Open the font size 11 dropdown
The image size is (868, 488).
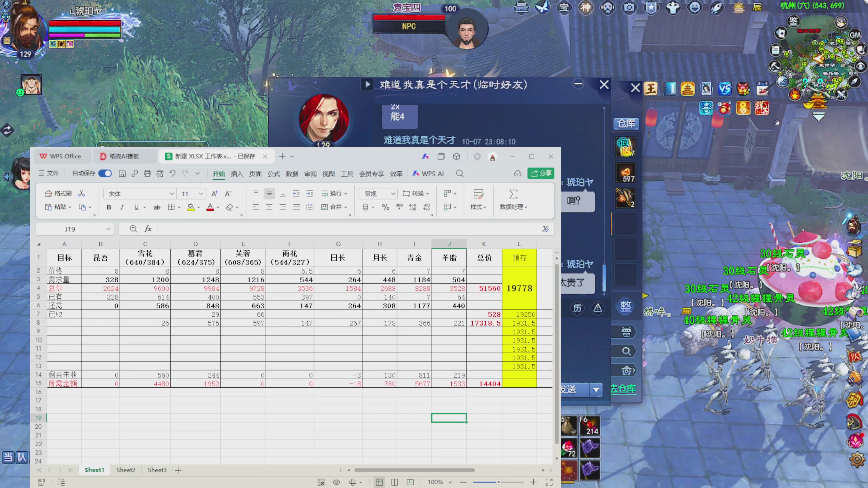tap(201, 194)
